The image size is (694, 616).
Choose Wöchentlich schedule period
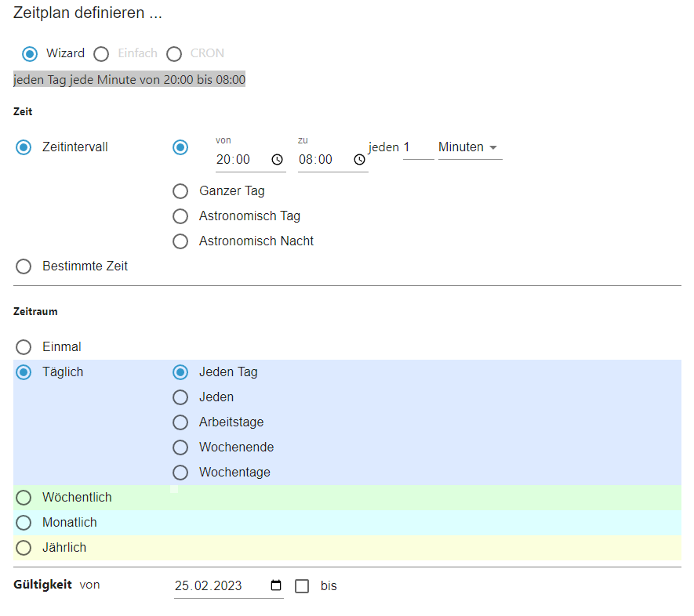(24, 498)
